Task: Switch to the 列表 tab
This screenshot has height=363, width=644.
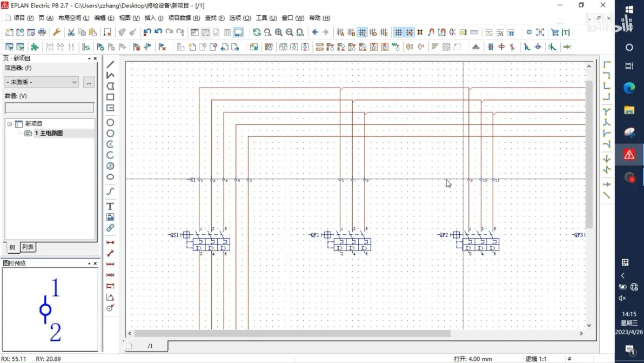Action: tap(28, 247)
